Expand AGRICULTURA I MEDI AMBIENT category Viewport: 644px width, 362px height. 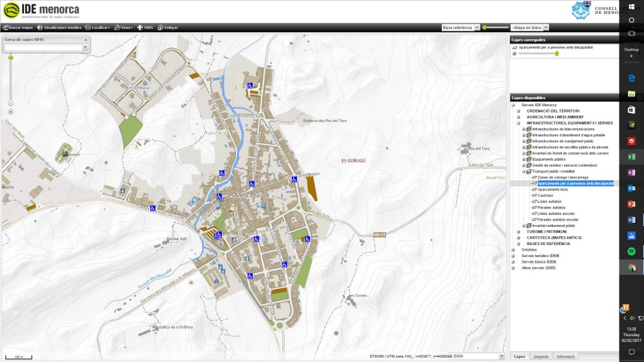518,117
